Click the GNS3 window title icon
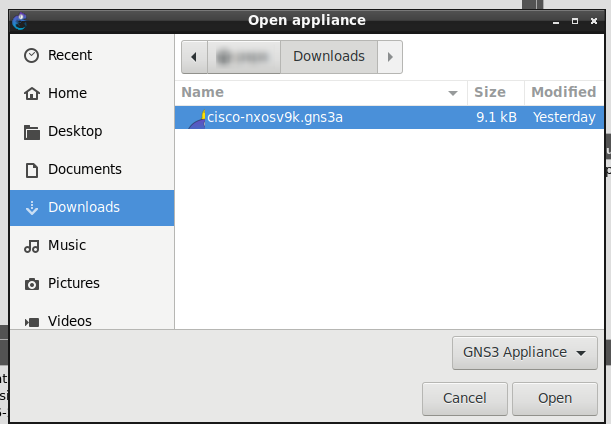This screenshot has width=611, height=424. (x=19, y=21)
